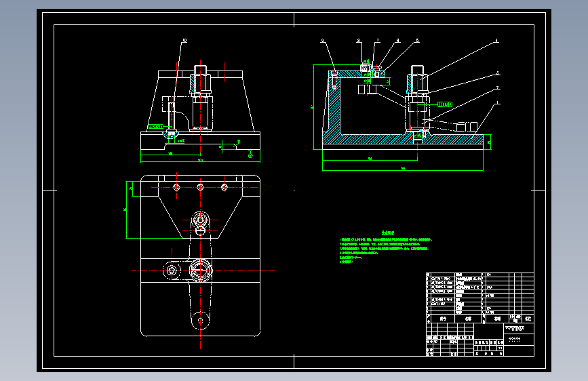
Task: Select part balloon number 4 at leader end
Action: (x=497, y=41)
